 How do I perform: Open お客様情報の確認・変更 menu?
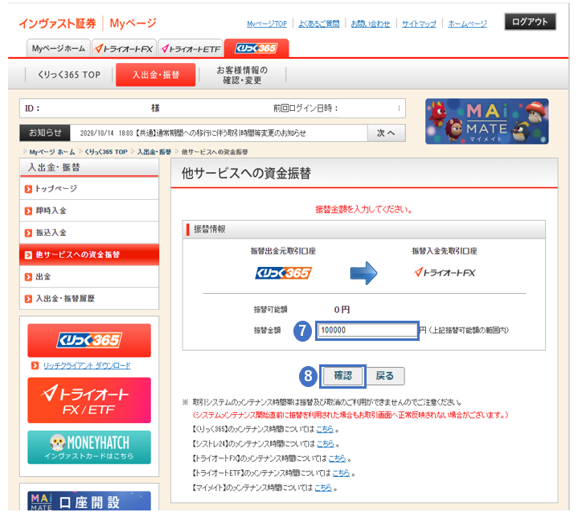click(242, 75)
